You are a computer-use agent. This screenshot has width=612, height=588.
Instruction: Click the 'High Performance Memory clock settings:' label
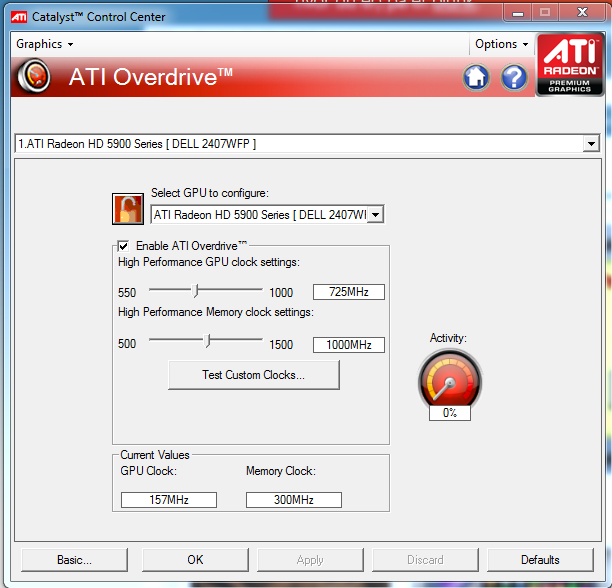(x=216, y=312)
